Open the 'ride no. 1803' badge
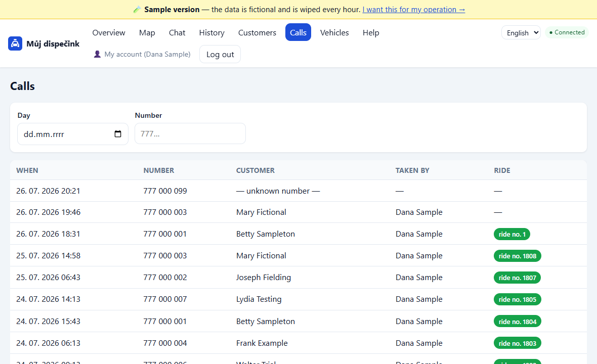 518,343
